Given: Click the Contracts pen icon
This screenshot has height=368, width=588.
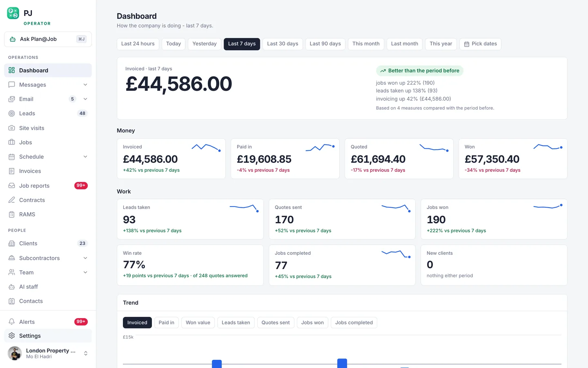Looking at the screenshot, I should (12, 200).
